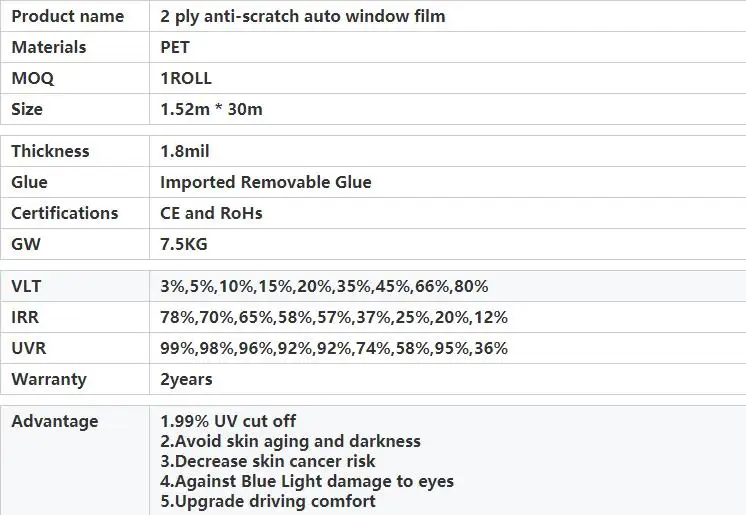
Task: Click the Certifications label
Action: click(64, 213)
